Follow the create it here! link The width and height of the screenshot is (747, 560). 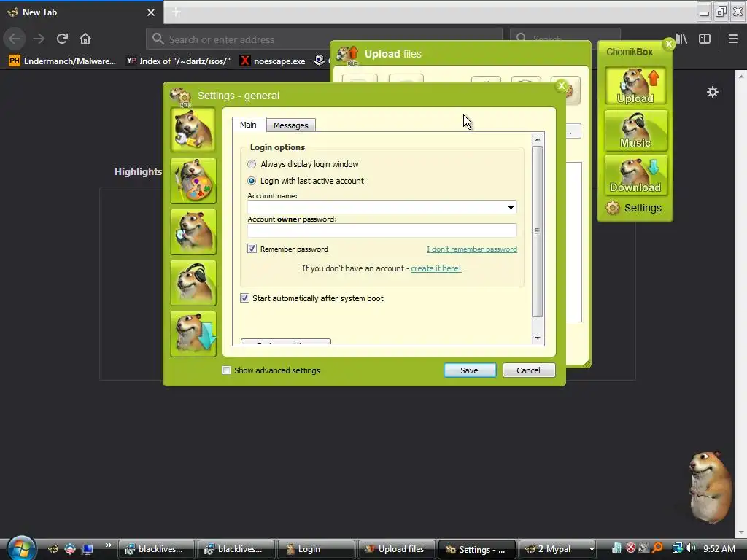tap(436, 268)
